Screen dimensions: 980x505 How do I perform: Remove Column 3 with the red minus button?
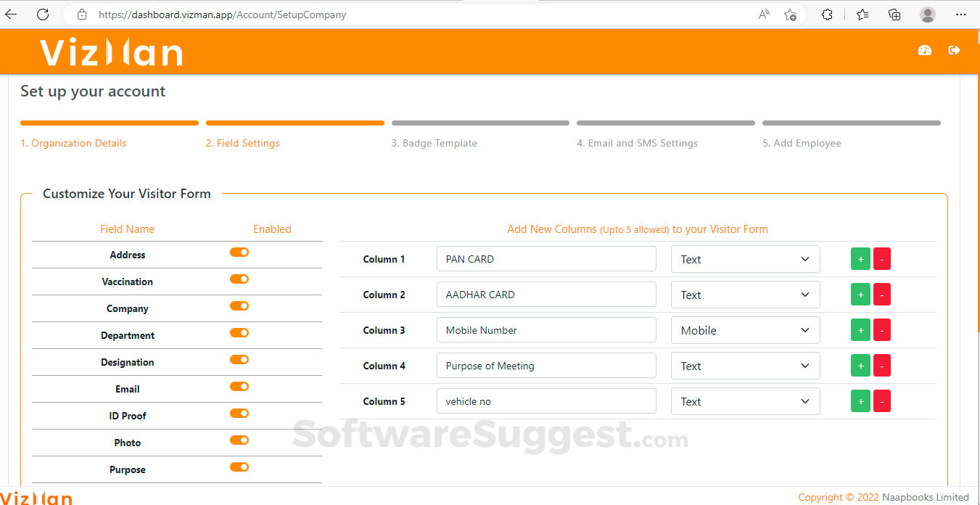(x=882, y=330)
